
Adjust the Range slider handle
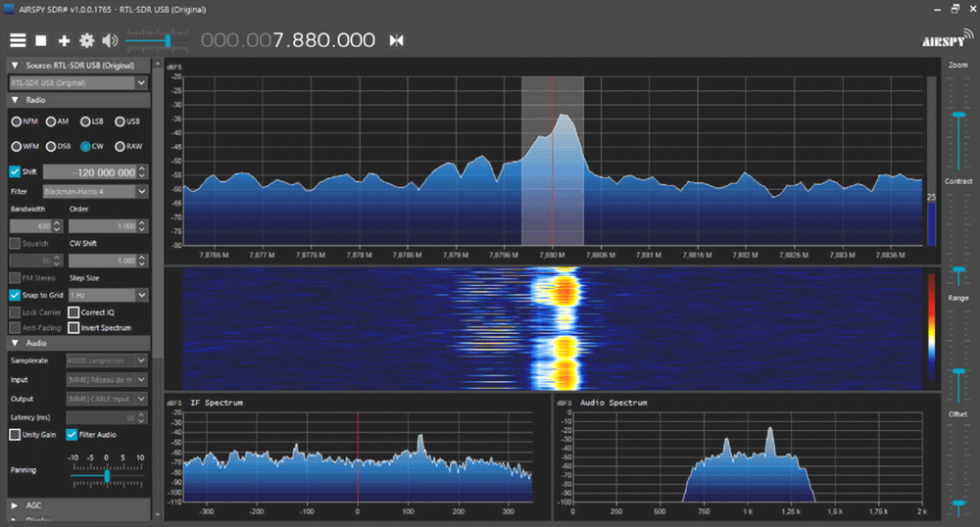coord(958,371)
